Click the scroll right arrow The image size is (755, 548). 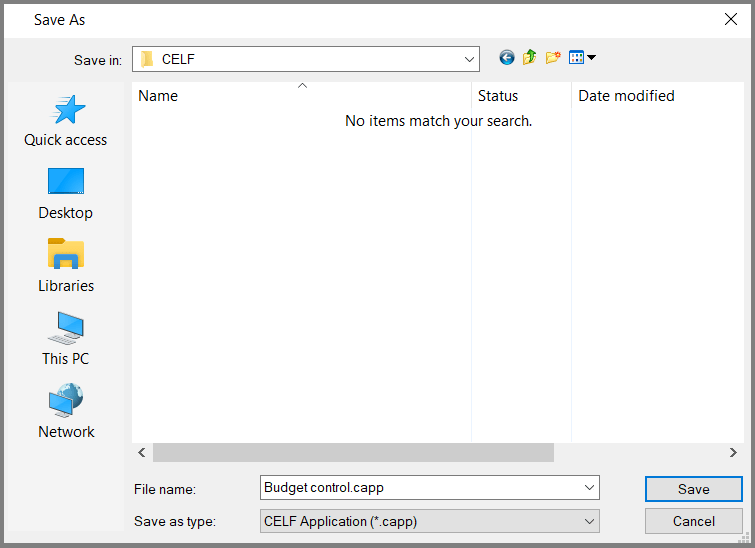(733, 453)
